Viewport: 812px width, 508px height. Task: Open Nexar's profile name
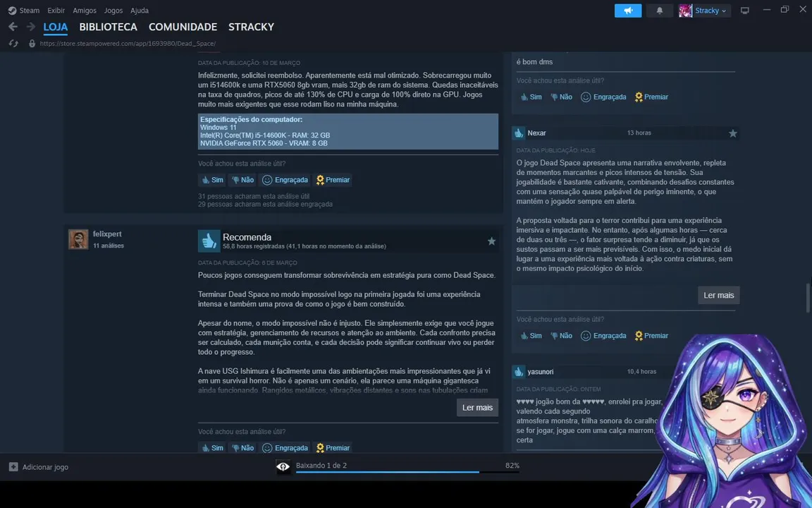536,133
